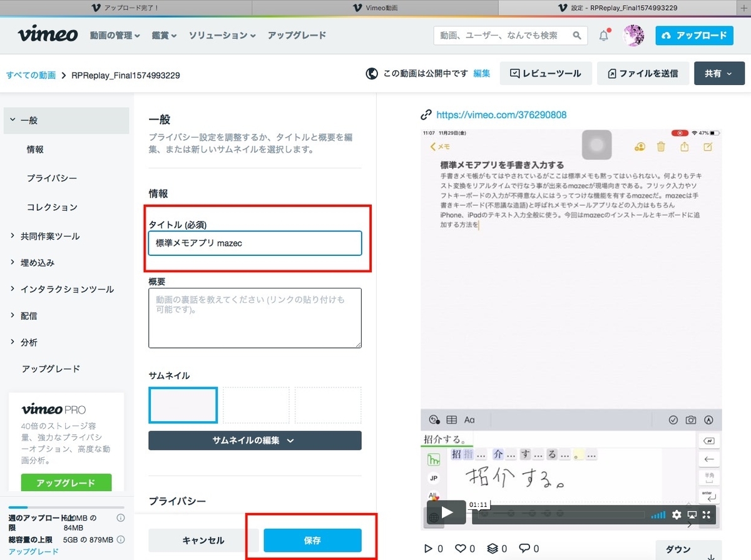Image resolution: width=751 pixels, height=560 pixels.
Task: Click info icon next to weekly upload limit
Action: (x=120, y=517)
